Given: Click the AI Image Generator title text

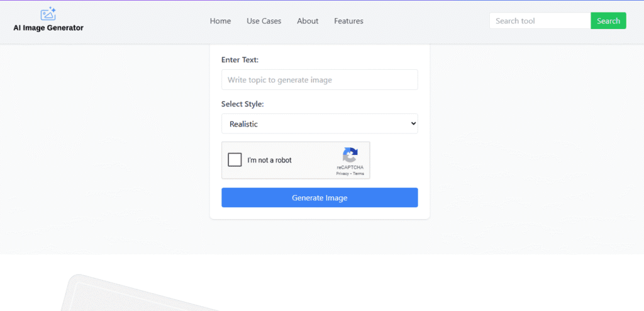Looking at the screenshot, I should [x=48, y=28].
